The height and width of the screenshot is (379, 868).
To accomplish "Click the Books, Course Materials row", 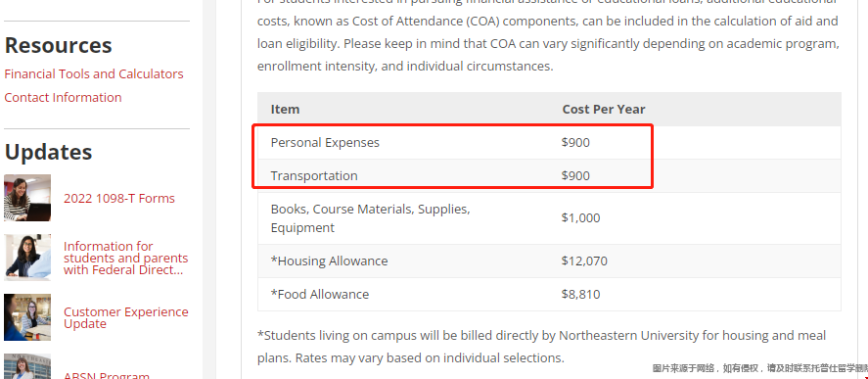I will click(x=549, y=218).
